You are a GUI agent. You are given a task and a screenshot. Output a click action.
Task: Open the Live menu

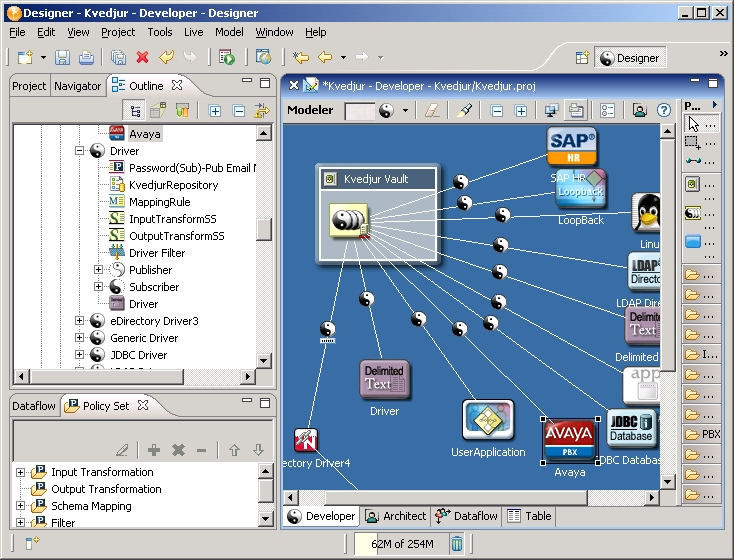(193, 32)
